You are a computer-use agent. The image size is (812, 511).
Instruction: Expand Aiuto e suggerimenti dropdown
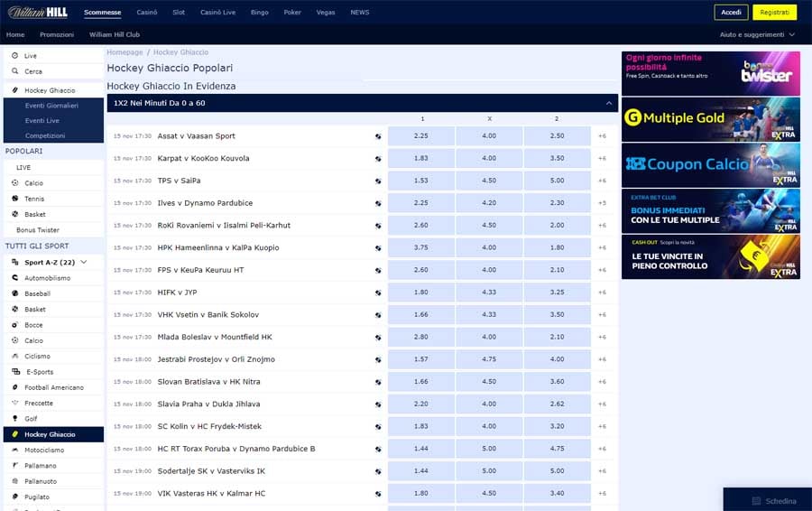coord(792,34)
